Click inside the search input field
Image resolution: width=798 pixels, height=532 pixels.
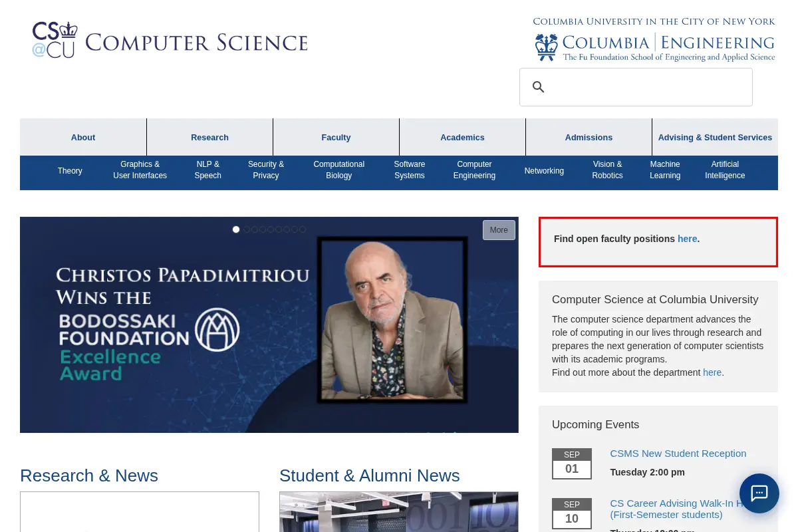point(636,87)
